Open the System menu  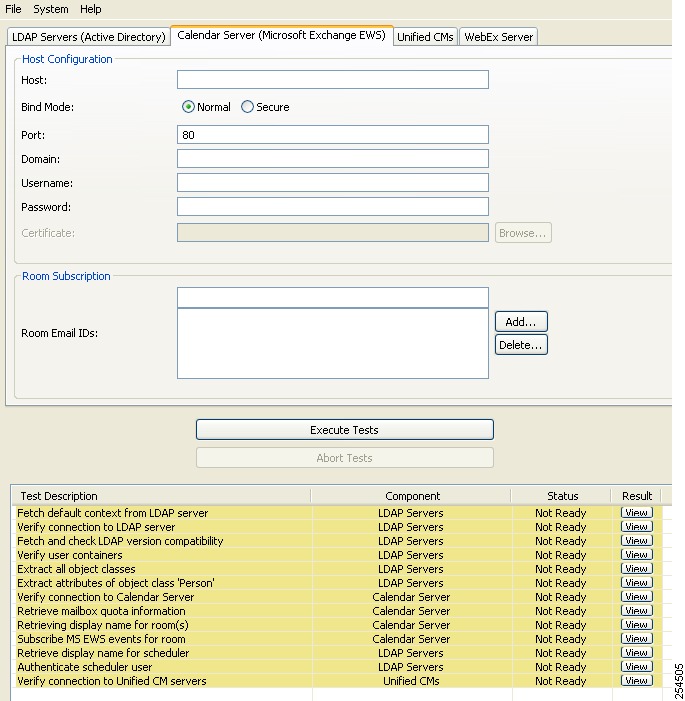click(51, 9)
